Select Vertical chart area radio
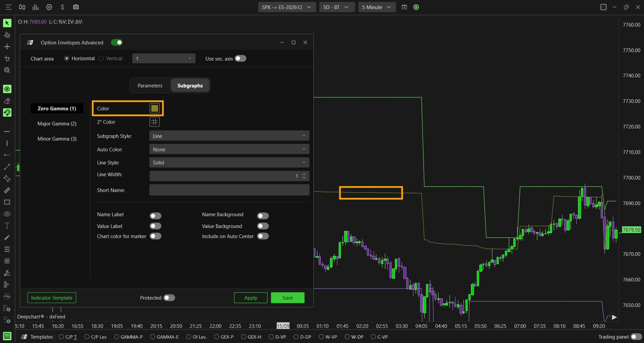The height and width of the screenshot is (343, 644). [101, 59]
